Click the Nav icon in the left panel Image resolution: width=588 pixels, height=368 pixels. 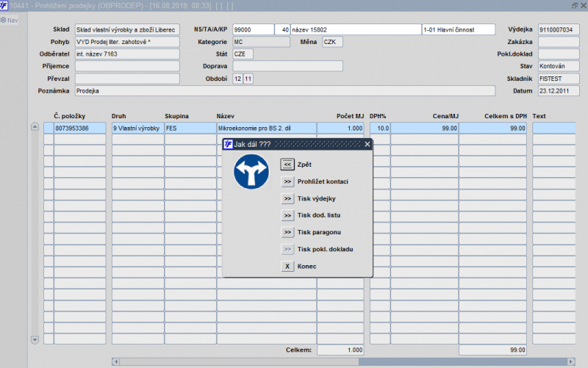pos(10,20)
